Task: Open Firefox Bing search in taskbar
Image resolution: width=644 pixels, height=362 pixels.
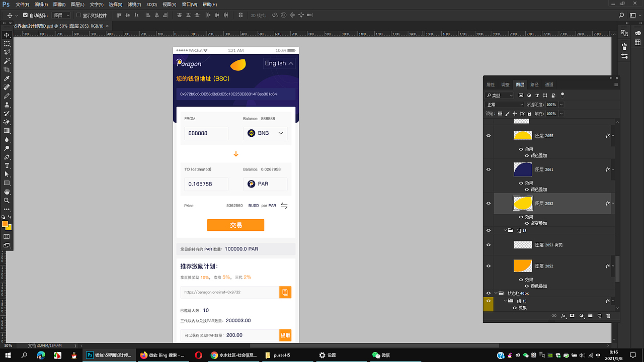Action: pos(163,355)
